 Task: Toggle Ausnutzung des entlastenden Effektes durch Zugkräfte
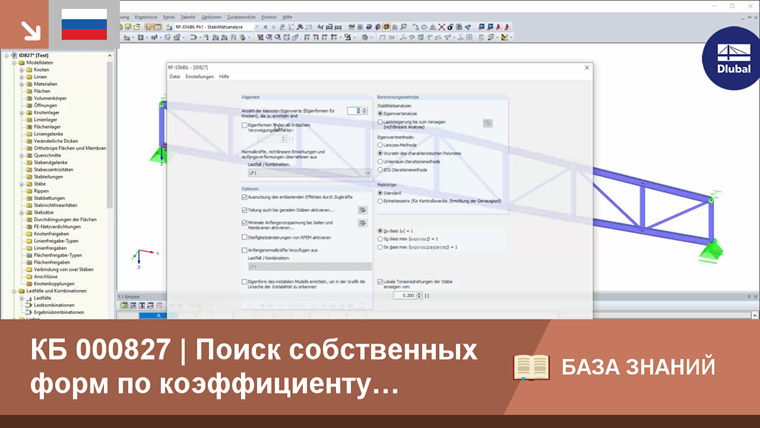pyautogui.click(x=244, y=197)
